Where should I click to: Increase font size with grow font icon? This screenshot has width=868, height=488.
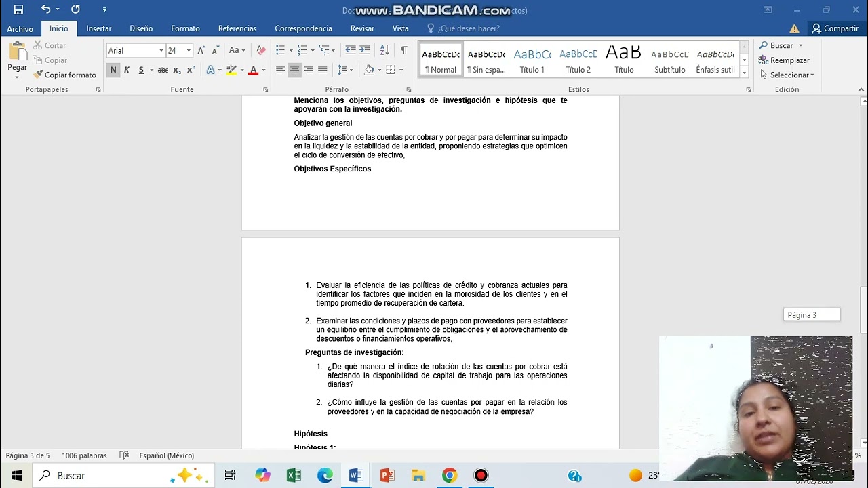click(201, 50)
